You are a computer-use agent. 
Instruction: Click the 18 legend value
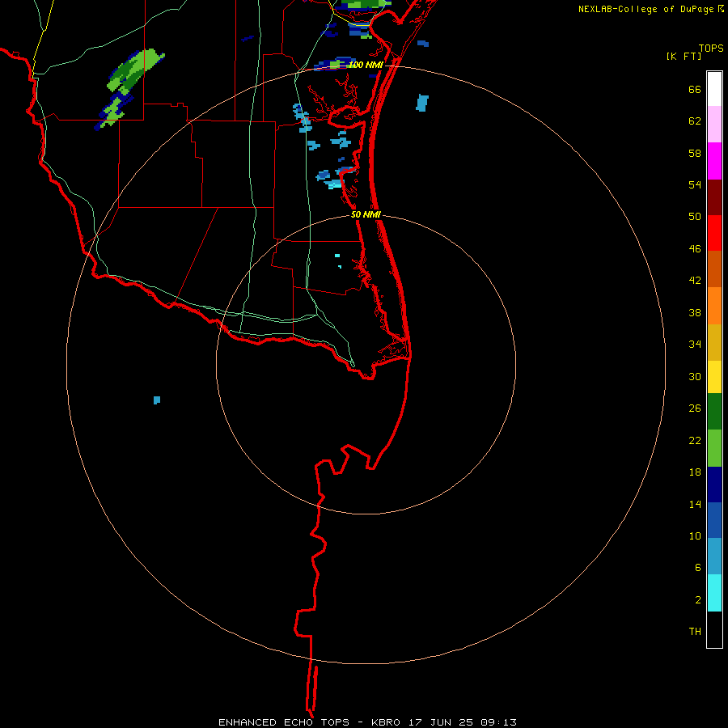pyautogui.click(x=695, y=472)
